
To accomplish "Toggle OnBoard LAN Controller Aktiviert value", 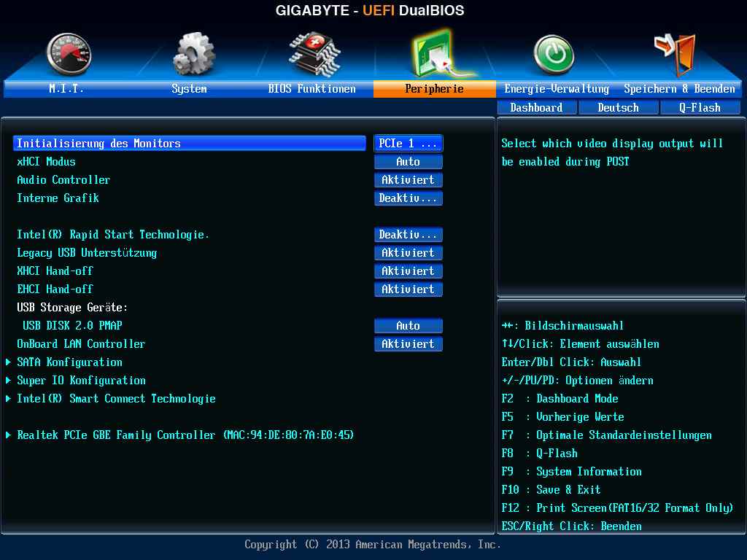I will pos(409,344).
